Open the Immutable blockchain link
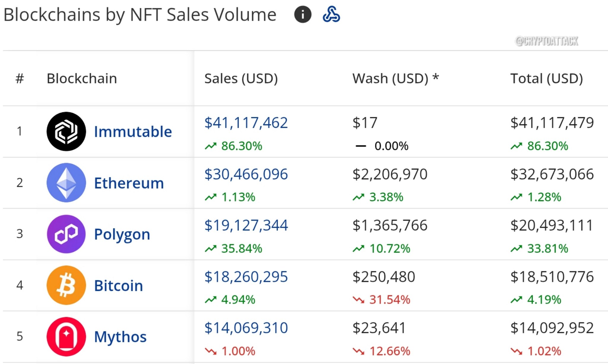608x364 pixels. pos(133,132)
